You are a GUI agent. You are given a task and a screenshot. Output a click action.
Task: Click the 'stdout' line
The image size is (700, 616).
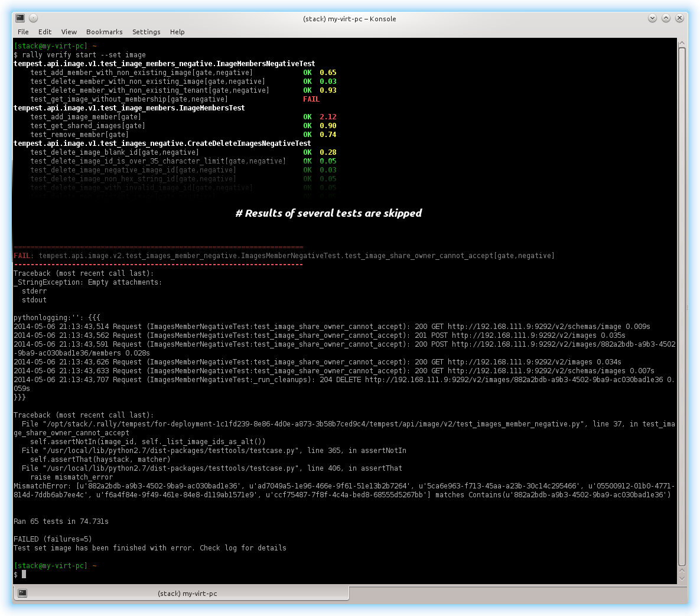pos(34,300)
